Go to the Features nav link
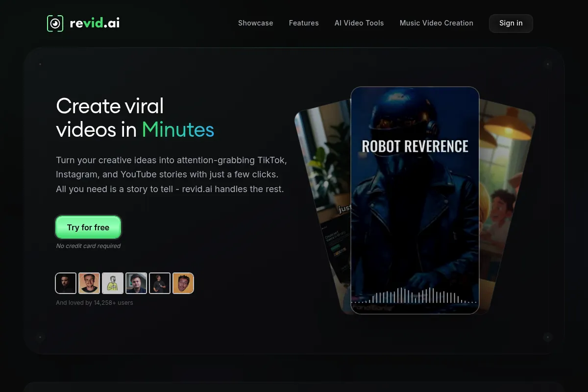Viewport: 588px width, 392px height. point(304,23)
